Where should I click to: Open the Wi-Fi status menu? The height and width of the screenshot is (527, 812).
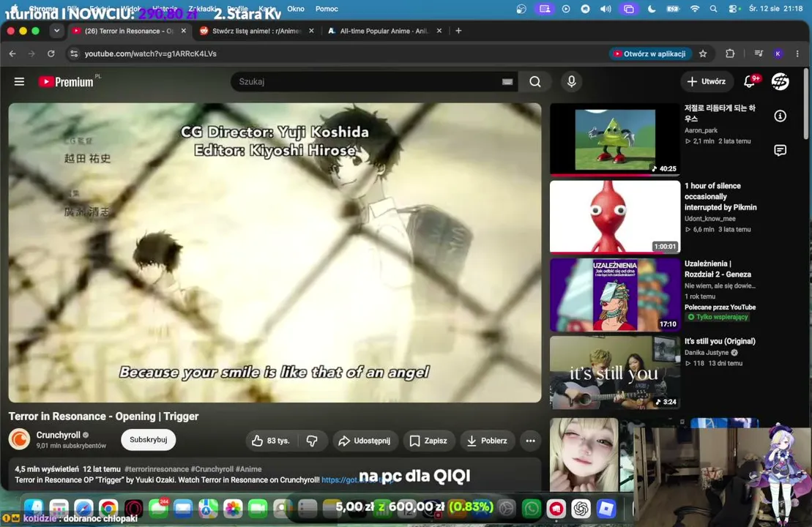coord(695,9)
